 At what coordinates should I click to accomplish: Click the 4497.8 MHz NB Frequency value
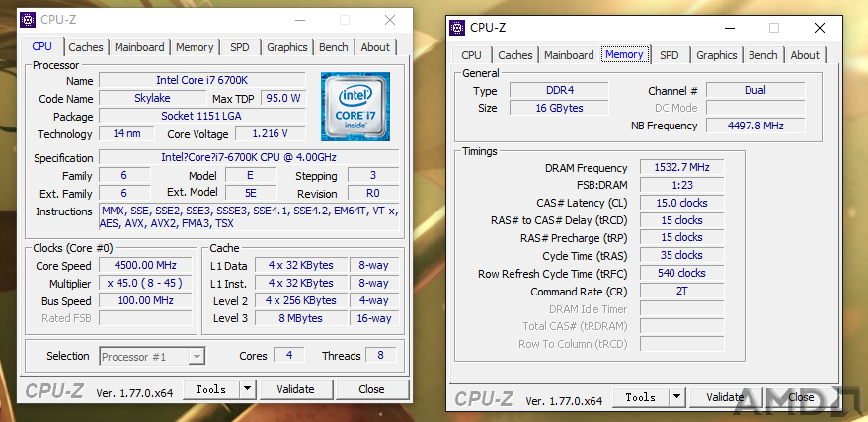pos(755,126)
